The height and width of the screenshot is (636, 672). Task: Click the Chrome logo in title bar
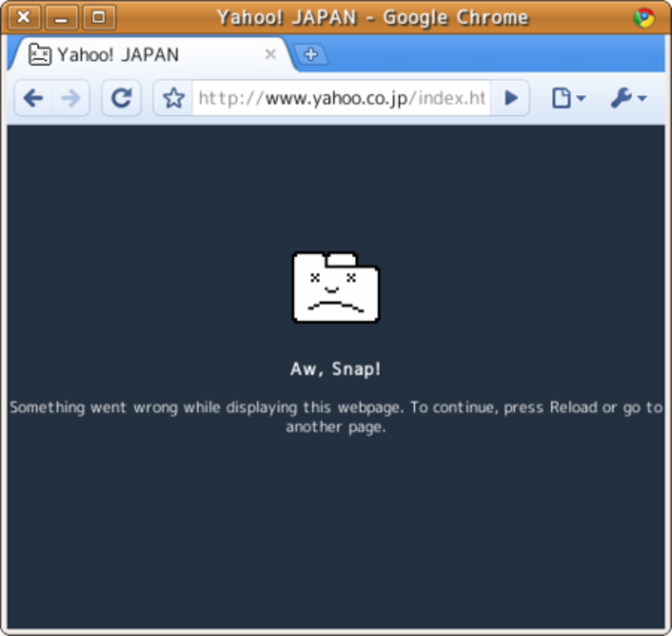click(644, 18)
